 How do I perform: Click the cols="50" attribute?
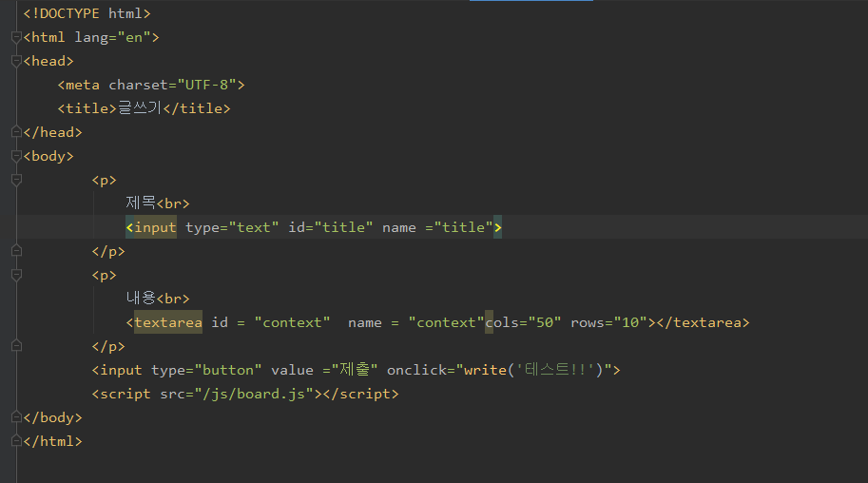(x=523, y=322)
